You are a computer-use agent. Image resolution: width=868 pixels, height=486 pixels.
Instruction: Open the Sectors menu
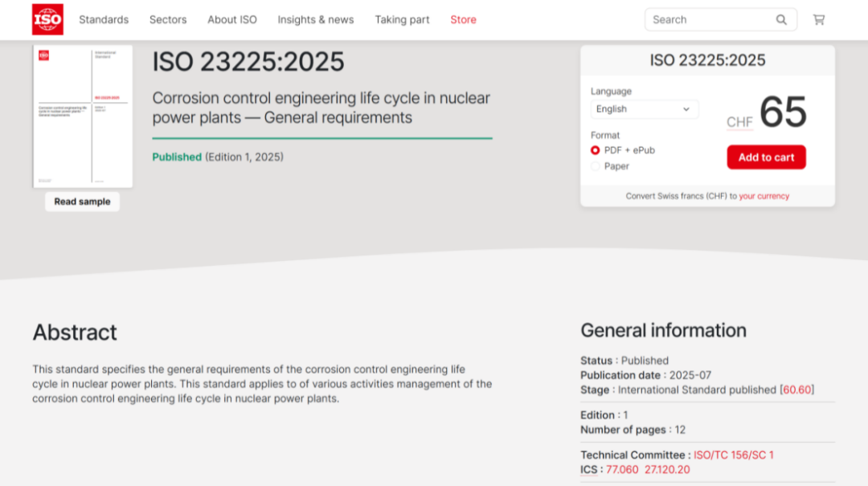coord(168,20)
